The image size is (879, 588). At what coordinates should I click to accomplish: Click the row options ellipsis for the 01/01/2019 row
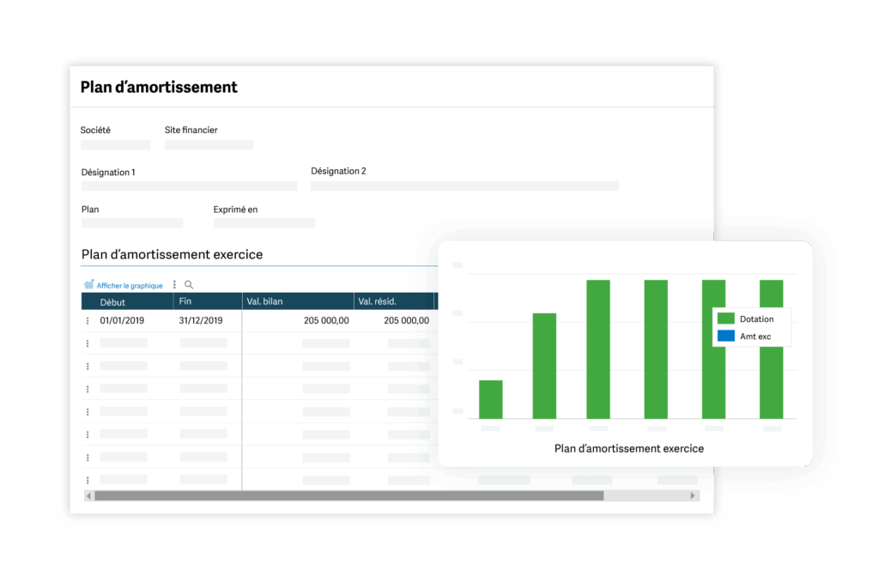87,320
